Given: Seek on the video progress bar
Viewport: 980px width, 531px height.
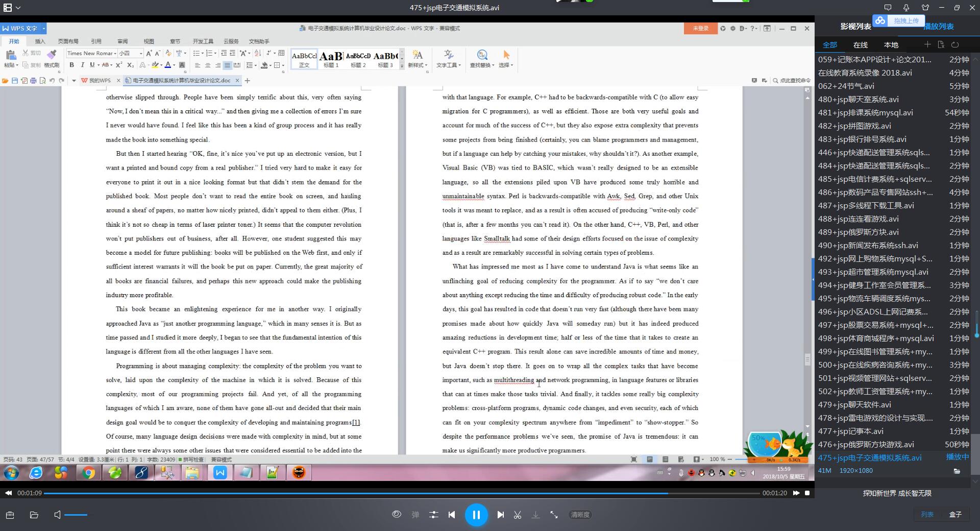Looking at the screenshot, I should (x=402, y=493).
